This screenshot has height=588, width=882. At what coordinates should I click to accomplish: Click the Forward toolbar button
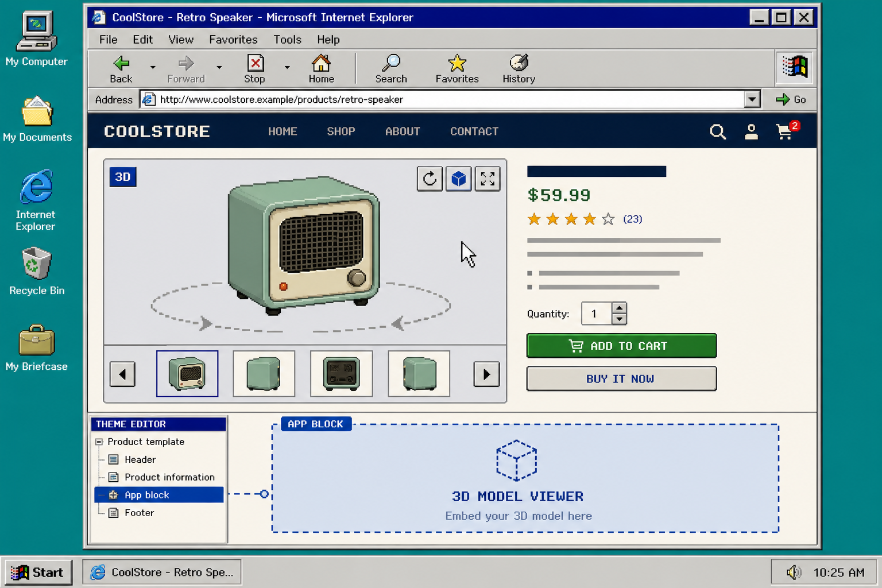pyautogui.click(x=186, y=69)
